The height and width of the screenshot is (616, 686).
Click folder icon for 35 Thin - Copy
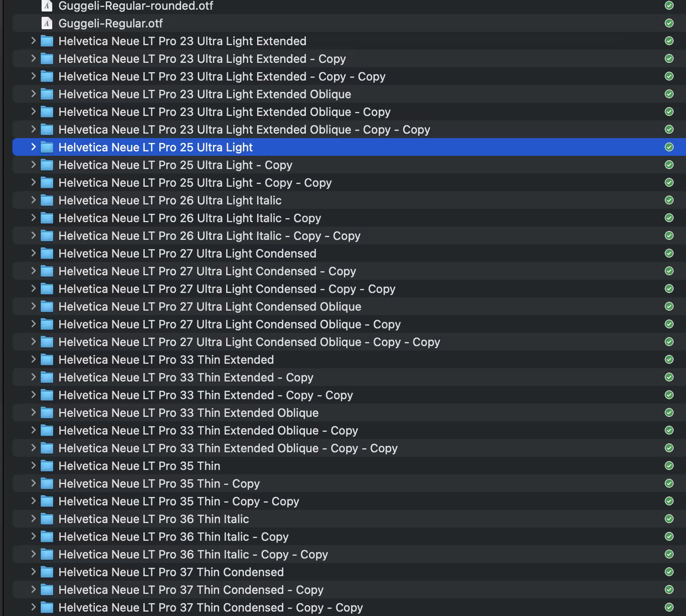pos(47,484)
